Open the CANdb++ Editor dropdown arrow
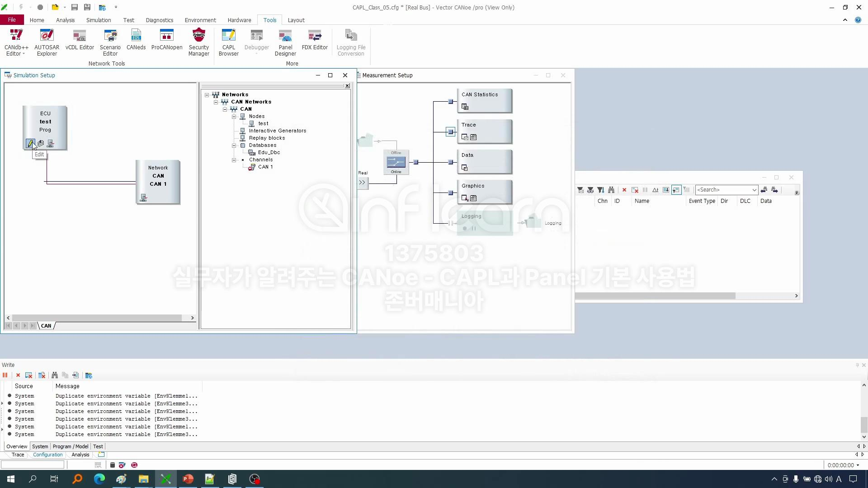 [x=24, y=54]
